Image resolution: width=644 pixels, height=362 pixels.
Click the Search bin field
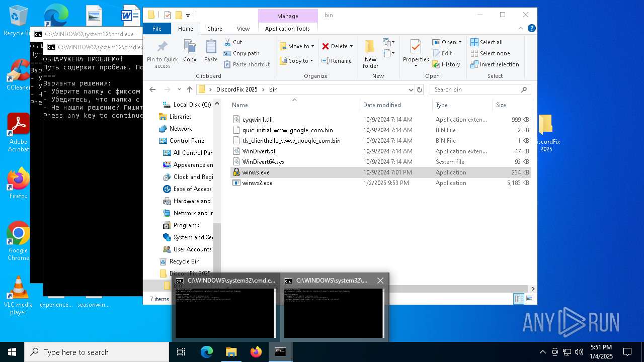[480, 89]
